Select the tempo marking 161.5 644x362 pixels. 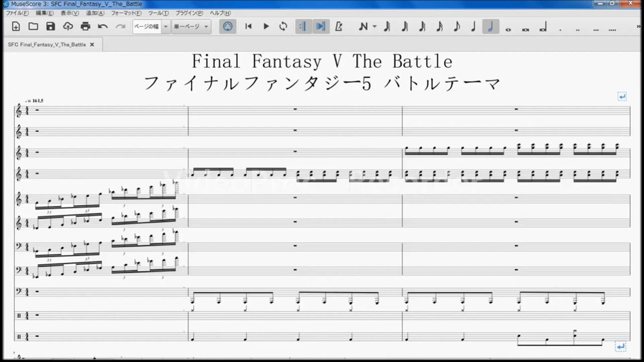coord(34,101)
